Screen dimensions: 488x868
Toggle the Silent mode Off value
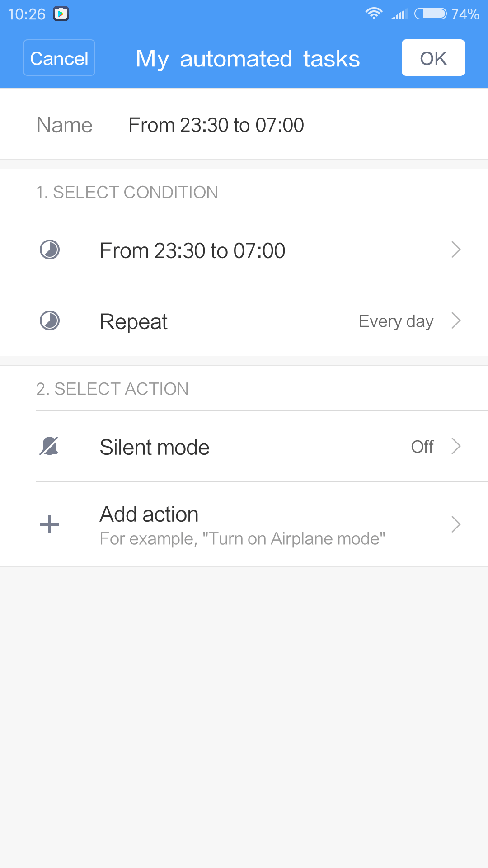(x=422, y=447)
